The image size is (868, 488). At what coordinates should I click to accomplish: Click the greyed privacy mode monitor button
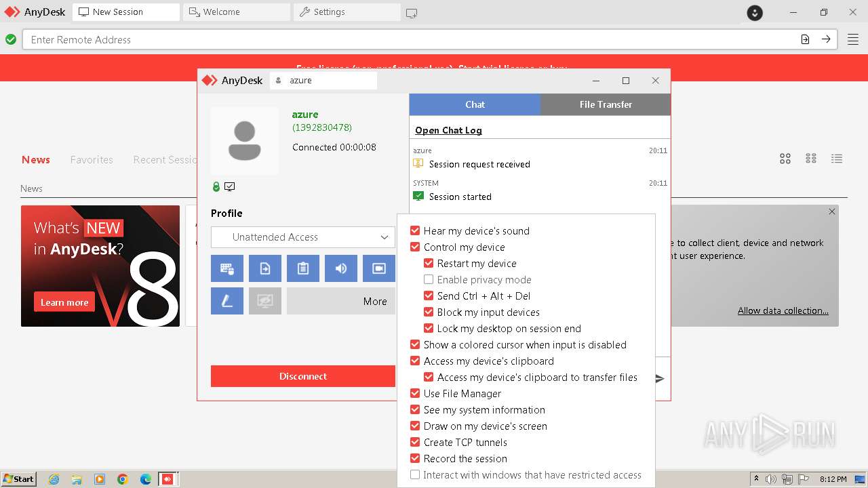[x=265, y=301]
